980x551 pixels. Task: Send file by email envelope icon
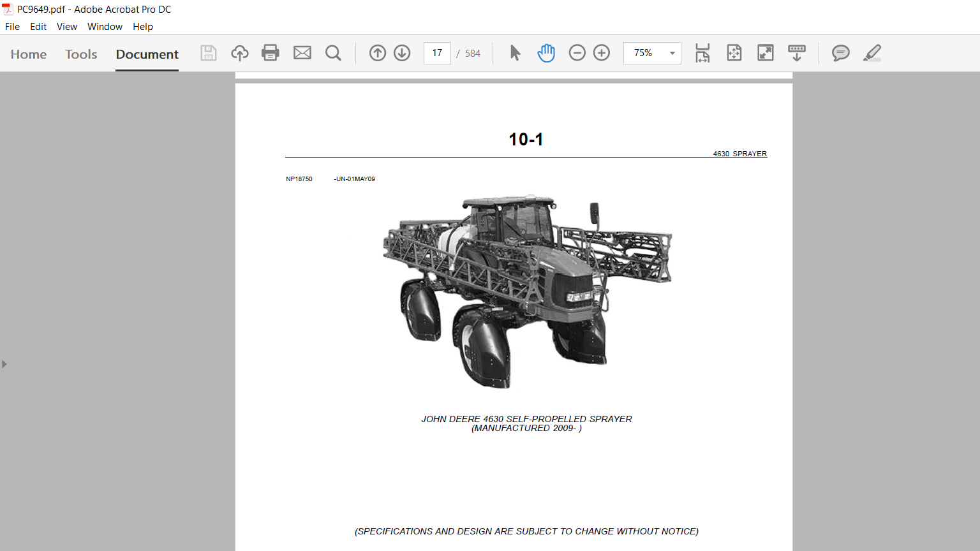pos(302,53)
